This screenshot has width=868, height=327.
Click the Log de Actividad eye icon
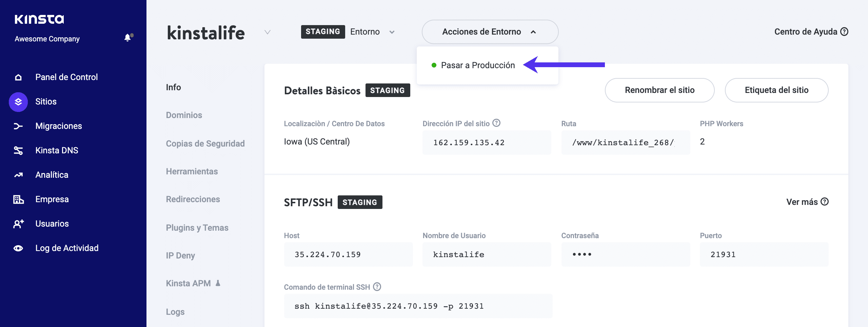tap(18, 248)
